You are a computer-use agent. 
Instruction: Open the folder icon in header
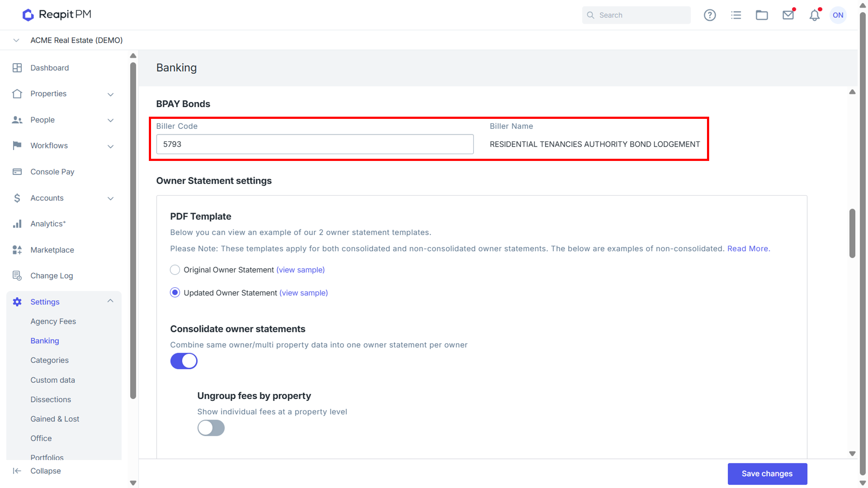[x=762, y=15]
